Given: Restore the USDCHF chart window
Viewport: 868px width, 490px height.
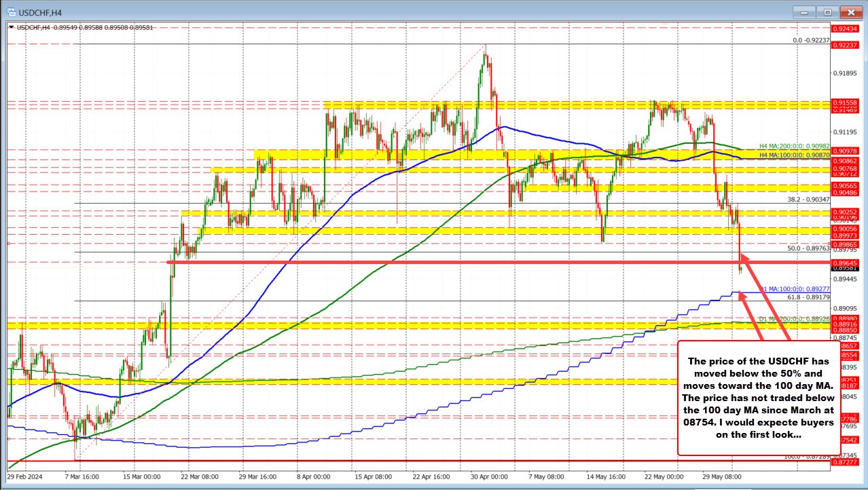Looking at the screenshot, I should click(827, 12).
